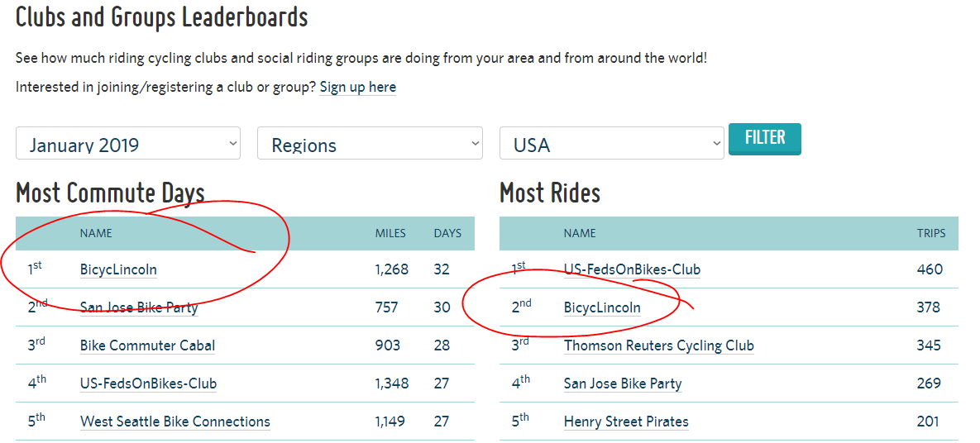Expand the Regions dropdown

tap(370, 143)
